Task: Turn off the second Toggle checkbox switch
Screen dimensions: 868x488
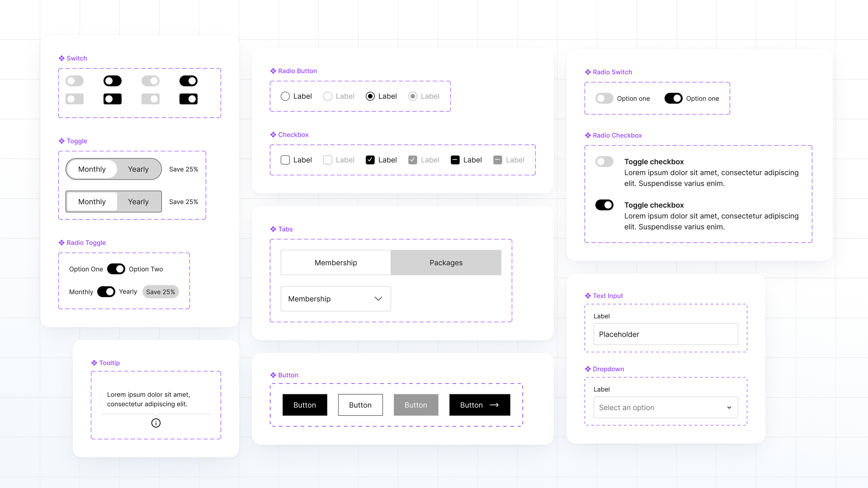Action: tap(604, 205)
